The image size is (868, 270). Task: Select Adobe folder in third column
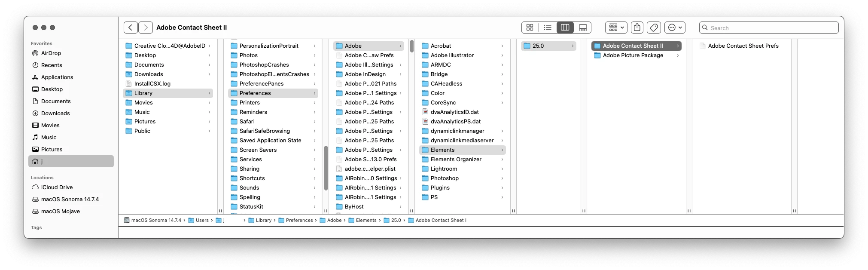point(369,46)
